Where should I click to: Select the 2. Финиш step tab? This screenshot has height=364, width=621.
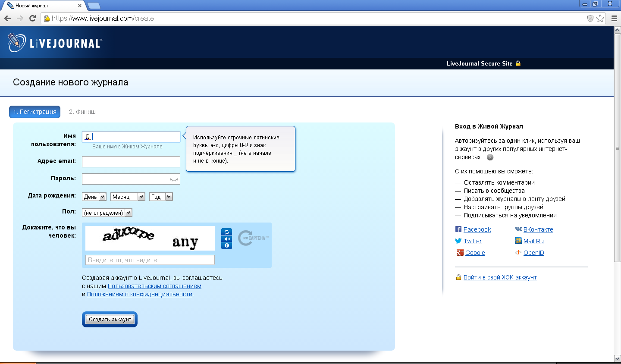(x=82, y=112)
